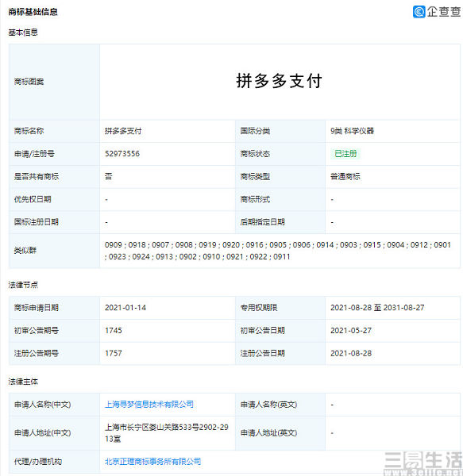Click the 申请人地址(中文) label
Image resolution: width=463 pixels, height=476 pixels.
[x=43, y=433]
